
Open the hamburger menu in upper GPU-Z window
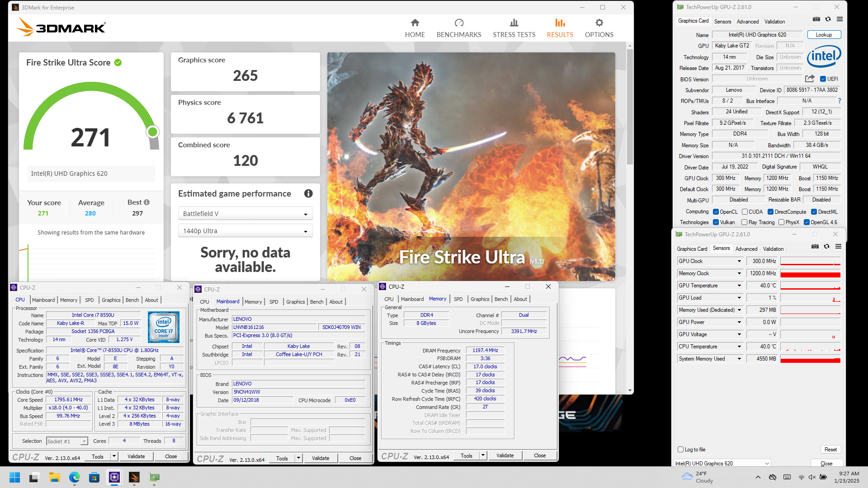click(840, 19)
